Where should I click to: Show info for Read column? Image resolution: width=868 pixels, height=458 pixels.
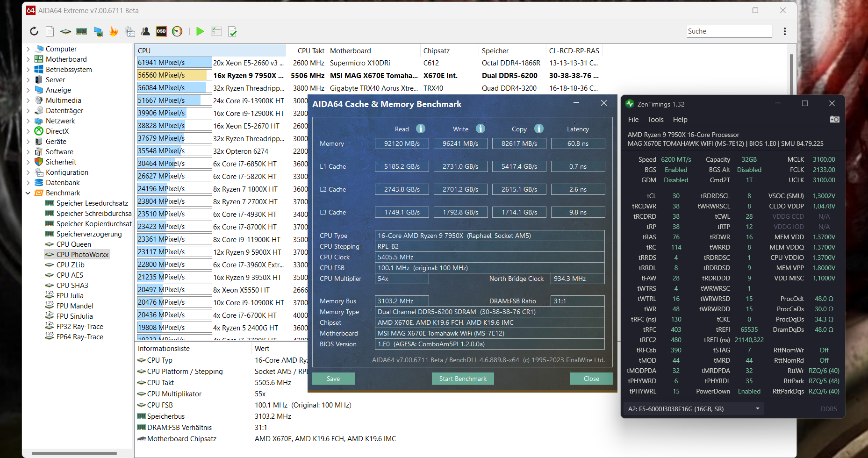(421, 129)
